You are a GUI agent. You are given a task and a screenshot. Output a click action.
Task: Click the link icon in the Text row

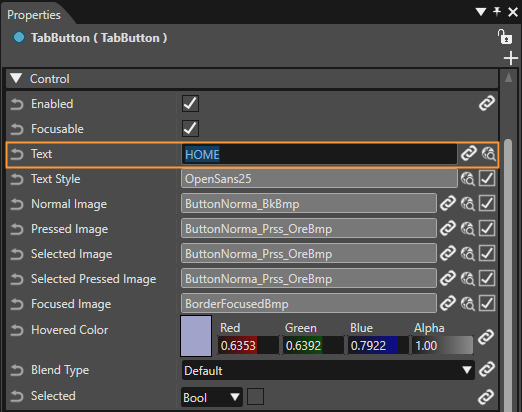click(x=469, y=154)
